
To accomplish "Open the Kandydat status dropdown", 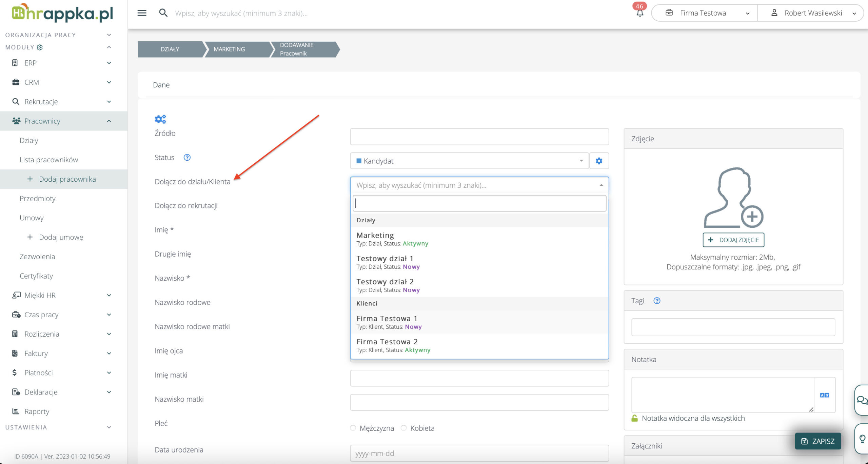I will click(x=469, y=161).
